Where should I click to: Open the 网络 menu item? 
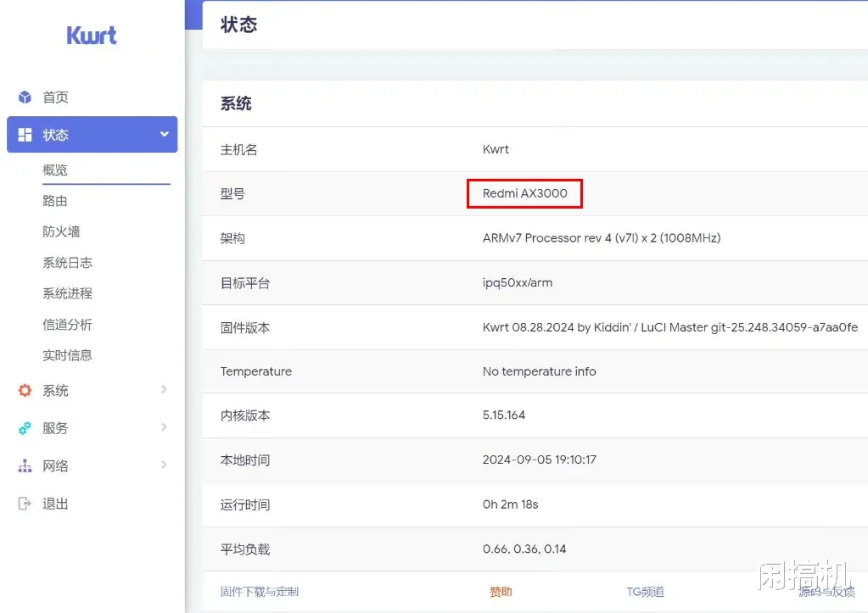pyautogui.click(x=55, y=465)
